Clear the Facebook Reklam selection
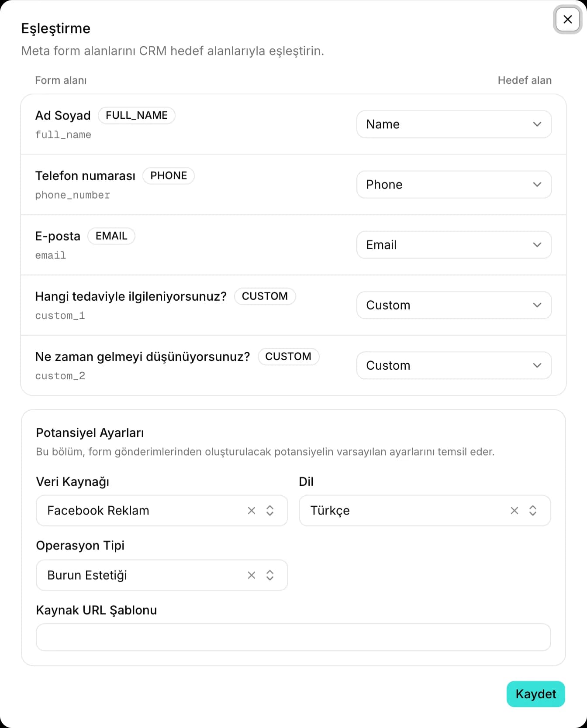This screenshot has width=587, height=728. click(252, 511)
